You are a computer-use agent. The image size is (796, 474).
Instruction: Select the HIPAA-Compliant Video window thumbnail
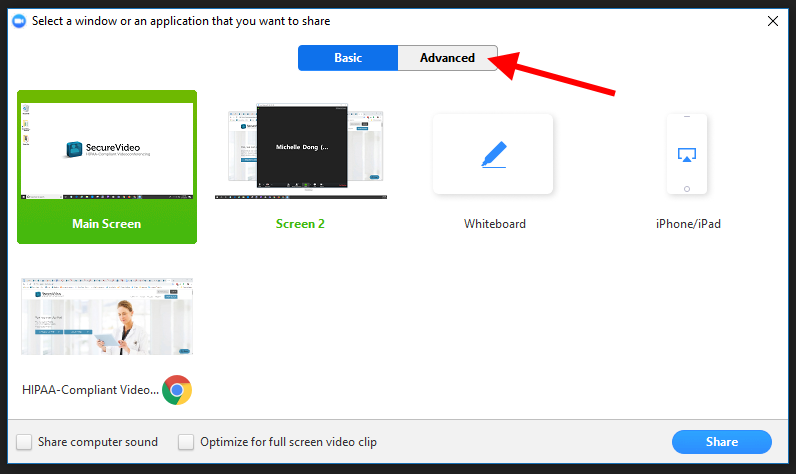click(x=107, y=316)
